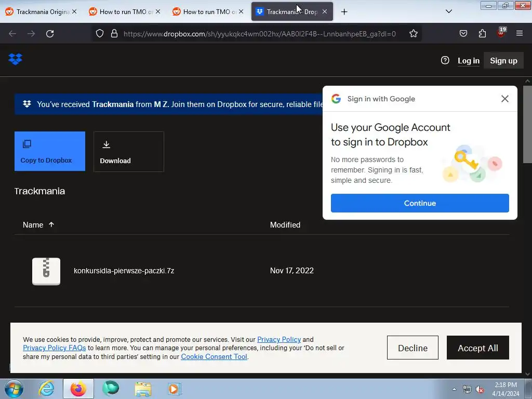Go back with the browser back arrow

[x=12, y=34]
